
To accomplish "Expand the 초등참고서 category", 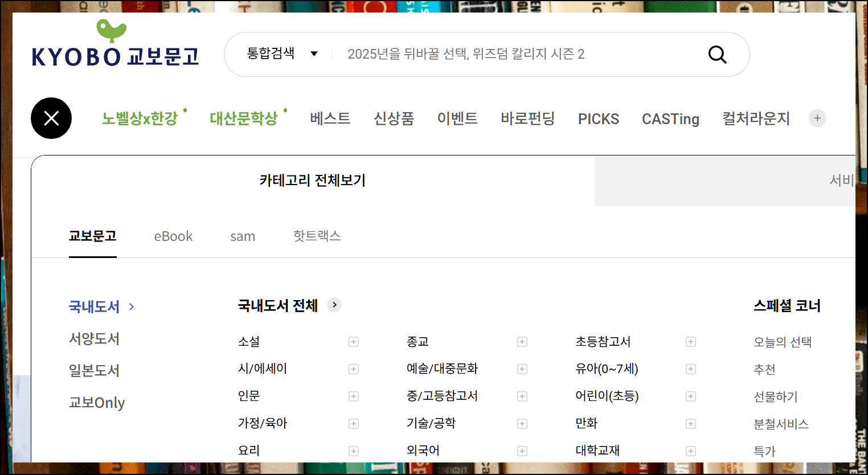I will pos(691,342).
